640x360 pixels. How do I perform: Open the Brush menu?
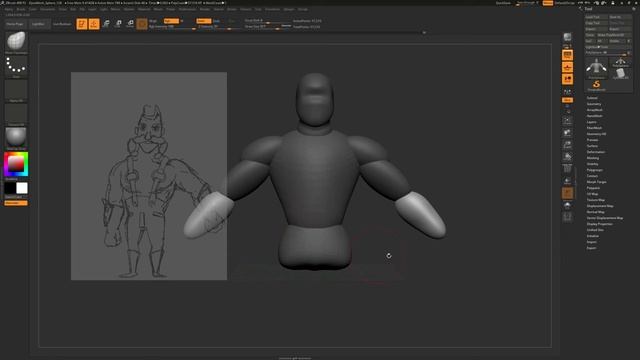pos(21,9)
